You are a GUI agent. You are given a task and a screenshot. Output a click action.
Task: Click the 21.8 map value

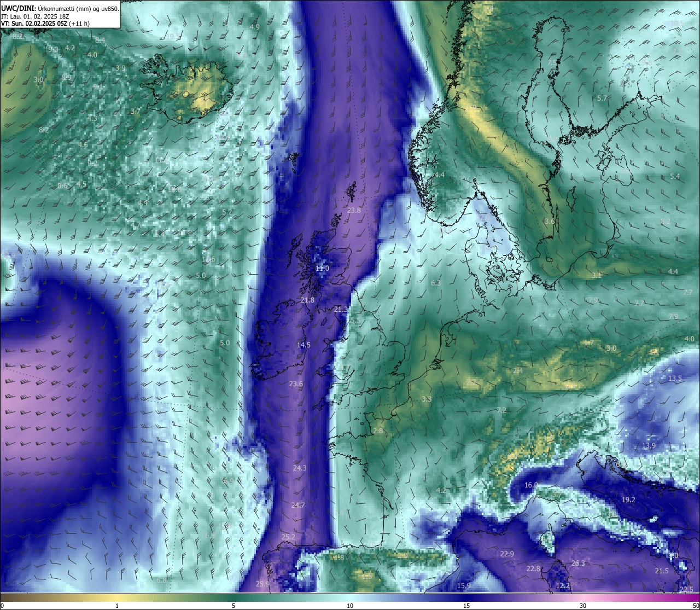308,300
